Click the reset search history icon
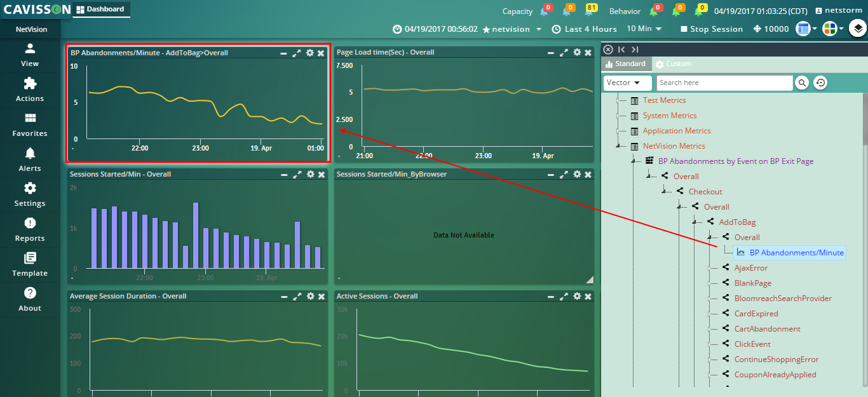This screenshot has width=868, height=397. pyautogui.click(x=820, y=83)
